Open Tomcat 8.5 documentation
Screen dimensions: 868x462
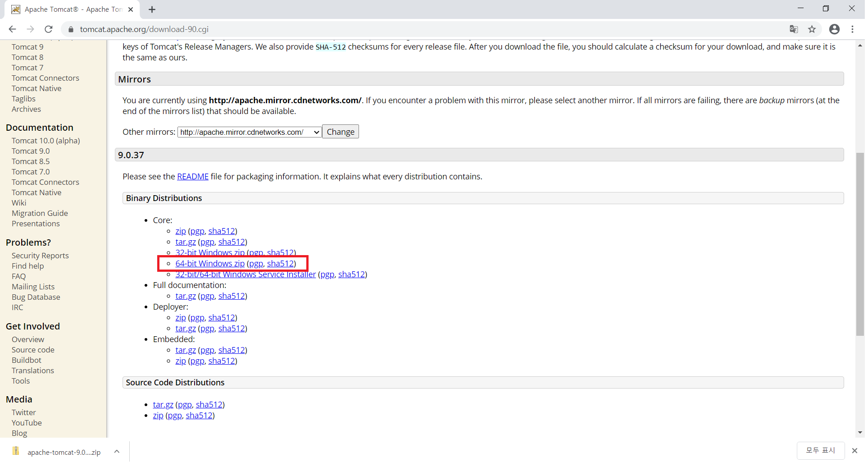(31, 161)
